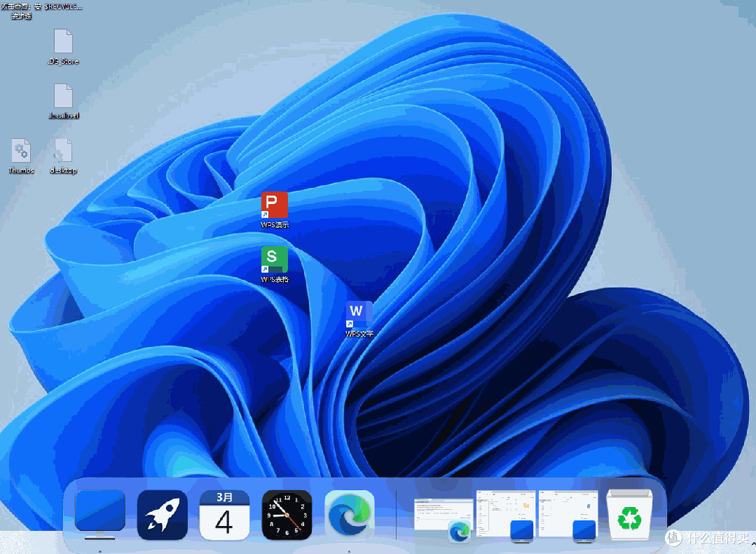Select the green WPS表格 shortcut

pos(275,259)
